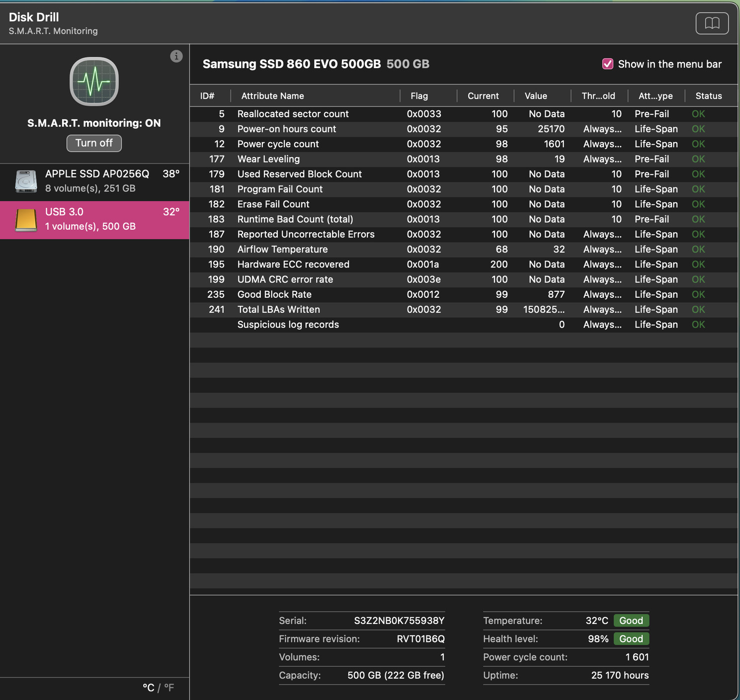Click the S.M.A.R.T. heartbeat monitor icon
This screenshot has width=740, height=700.
tap(94, 82)
